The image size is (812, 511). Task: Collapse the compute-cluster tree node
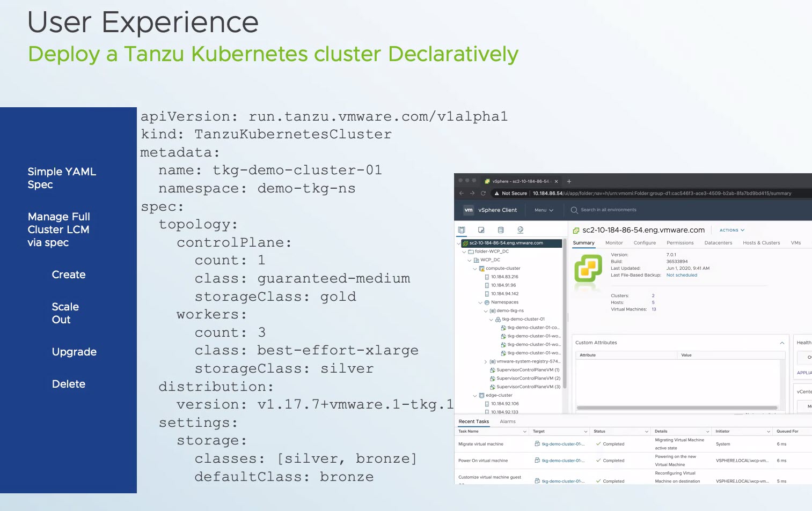coord(475,269)
